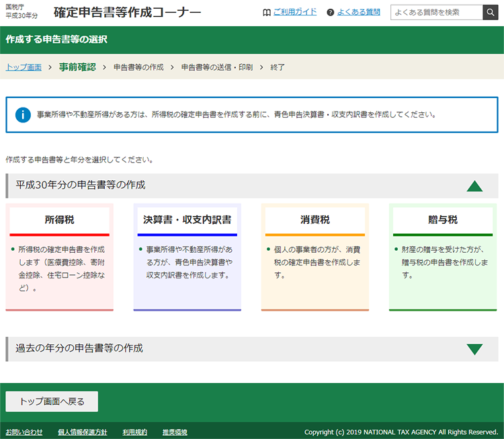Click the description text under 決算書・収支内訳書
Image resolution: width=504 pixels, height=439 pixels.
190,262
